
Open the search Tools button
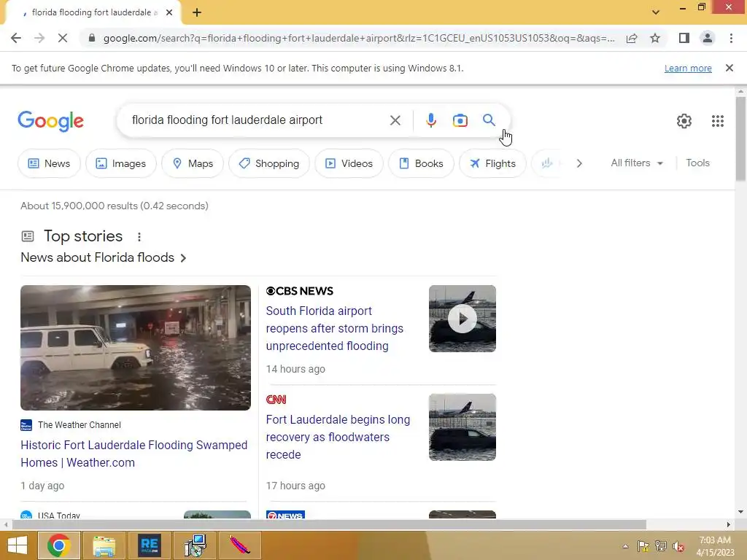tap(697, 163)
